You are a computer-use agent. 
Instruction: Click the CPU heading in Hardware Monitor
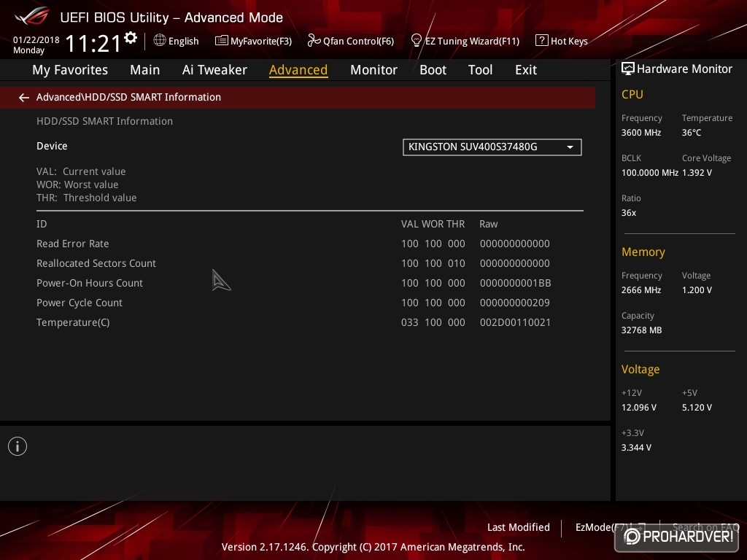[x=632, y=94]
